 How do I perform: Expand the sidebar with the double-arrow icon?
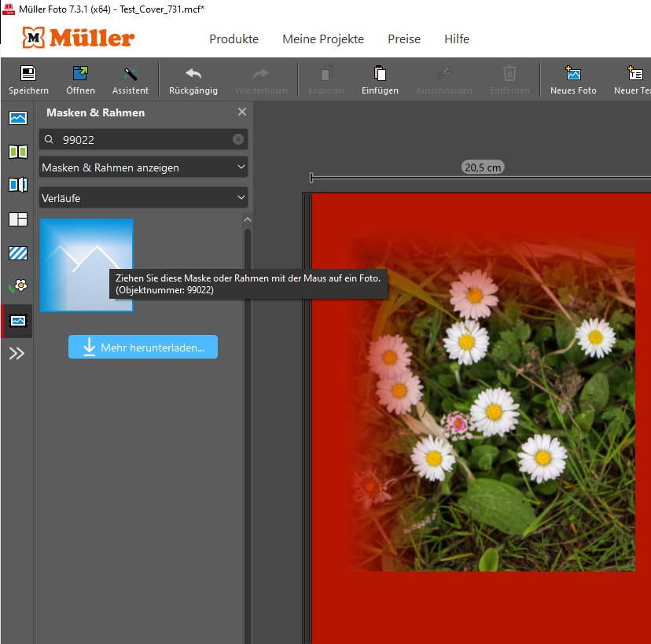click(x=17, y=354)
